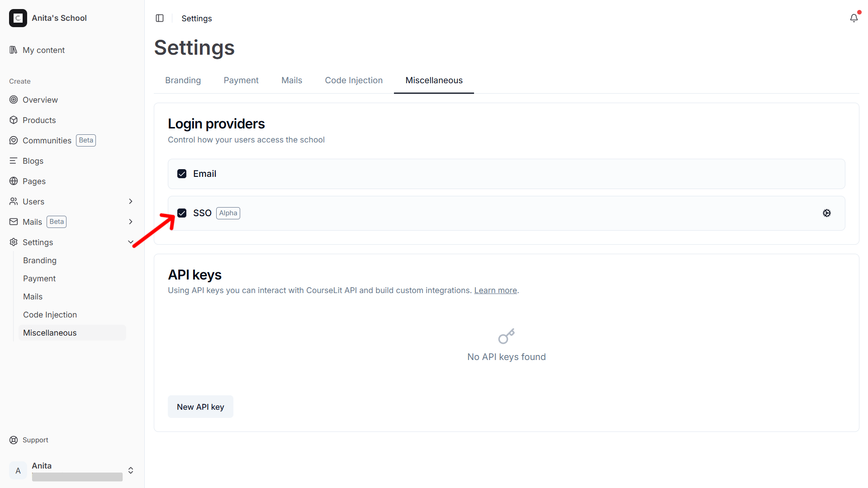Open the Branding tab

point(183,80)
